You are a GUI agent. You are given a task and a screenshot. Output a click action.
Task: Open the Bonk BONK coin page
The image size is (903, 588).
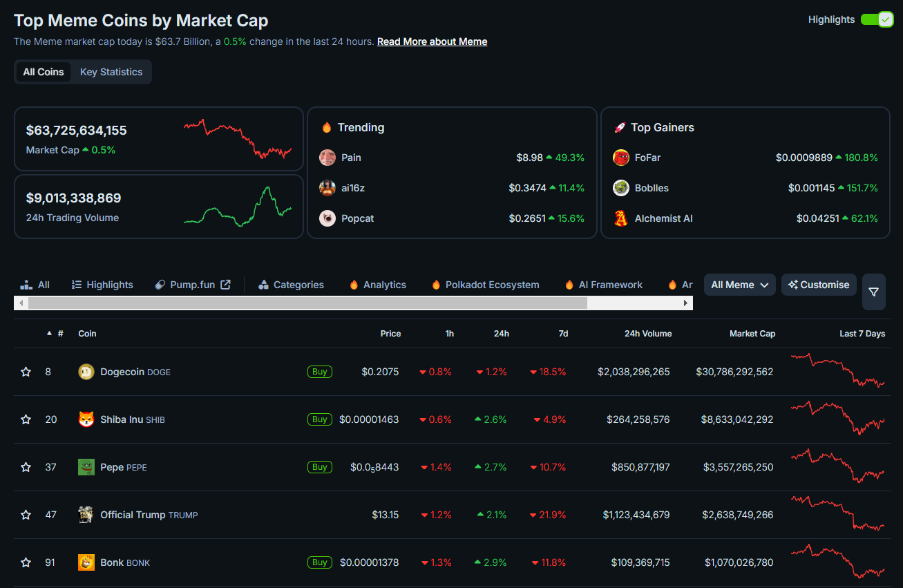click(125, 562)
